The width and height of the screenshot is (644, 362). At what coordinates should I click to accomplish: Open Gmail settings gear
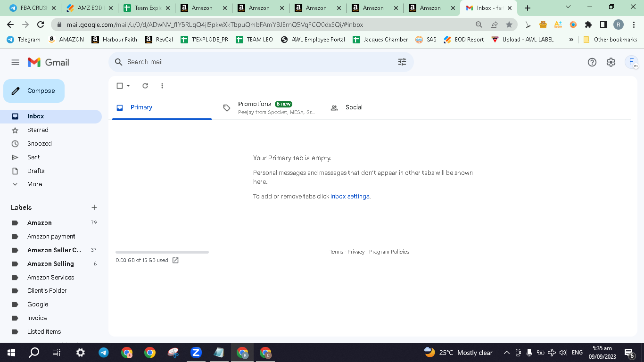click(x=611, y=62)
